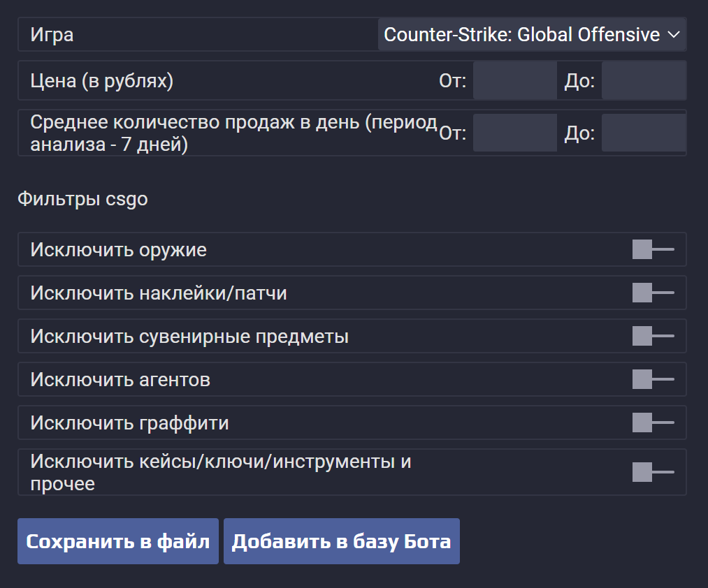This screenshot has width=708, height=588.
Task: Focus the average sales 'От' input field
Action: pos(514,133)
